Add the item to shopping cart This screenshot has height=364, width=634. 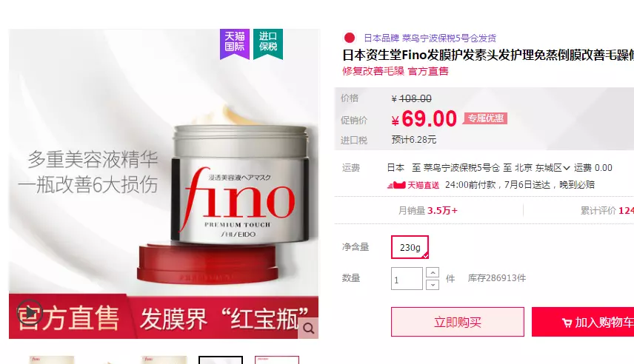point(583,322)
